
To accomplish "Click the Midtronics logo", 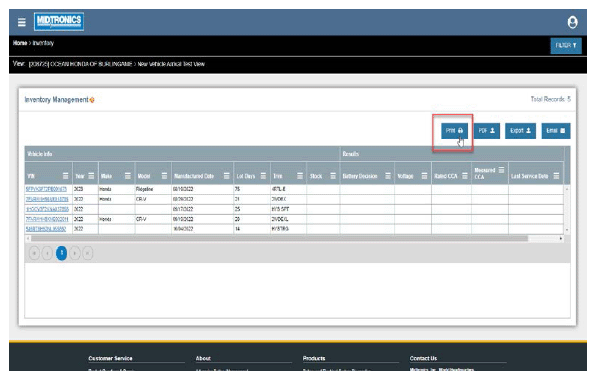I will pos(59,22).
